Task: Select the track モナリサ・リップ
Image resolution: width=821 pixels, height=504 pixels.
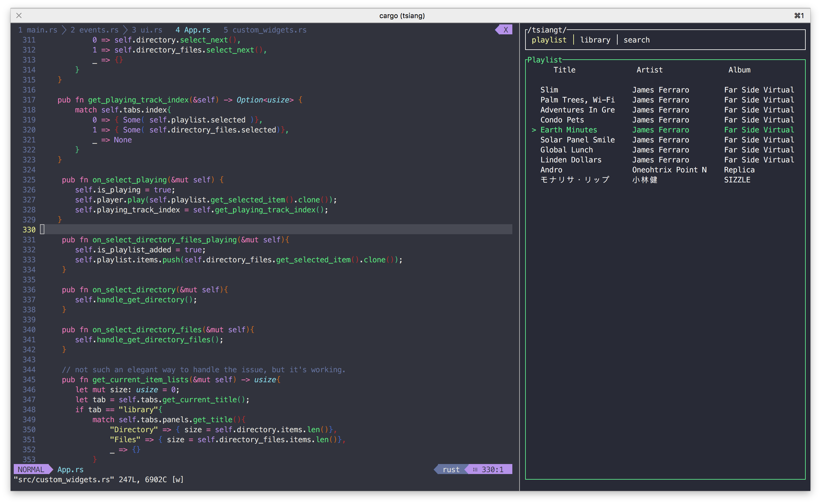Action: pyautogui.click(x=575, y=180)
